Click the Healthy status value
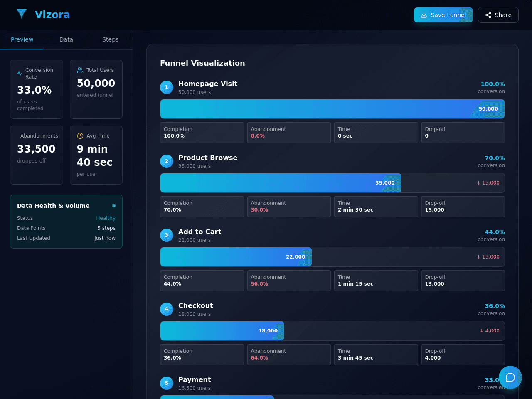The image size is (532, 399). pyautogui.click(x=106, y=218)
